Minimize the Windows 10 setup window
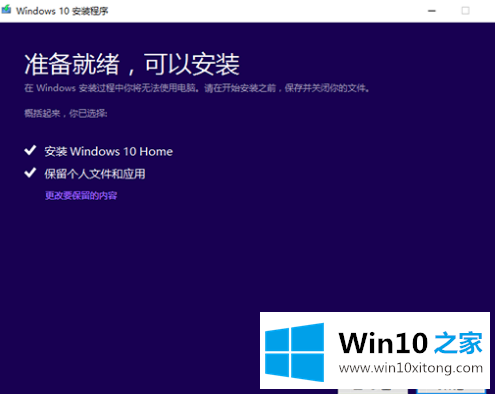This screenshot has height=394, width=495. coord(432,11)
